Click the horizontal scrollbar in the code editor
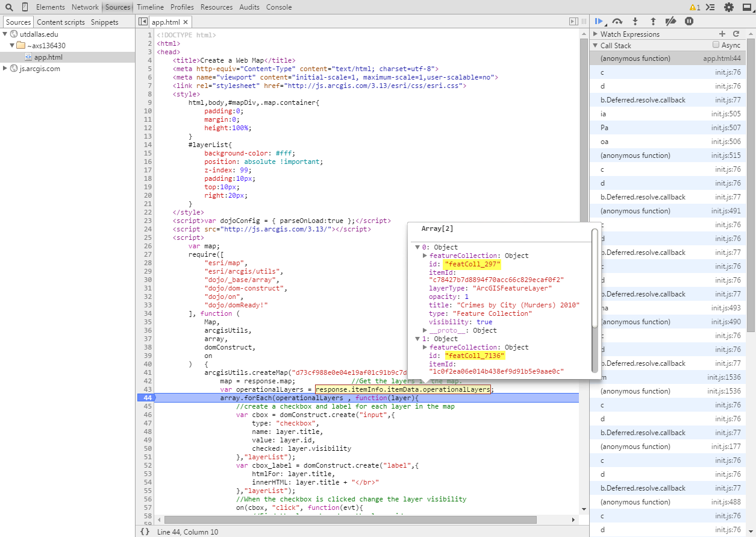Image resolution: width=756 pixels, height=537 pixels. (x=349, y=520)
